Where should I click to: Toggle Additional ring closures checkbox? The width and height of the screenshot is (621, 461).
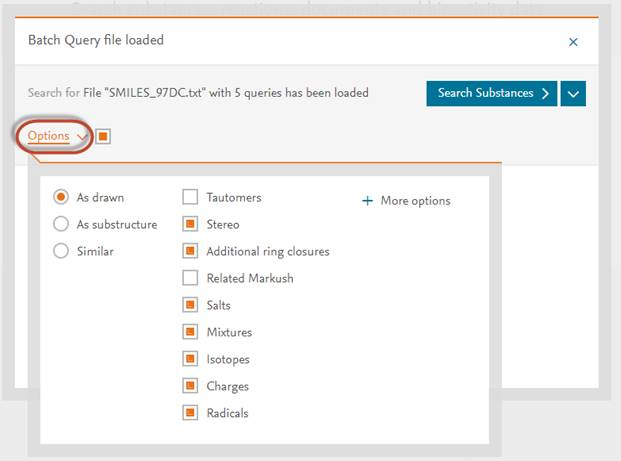(191, 251)
